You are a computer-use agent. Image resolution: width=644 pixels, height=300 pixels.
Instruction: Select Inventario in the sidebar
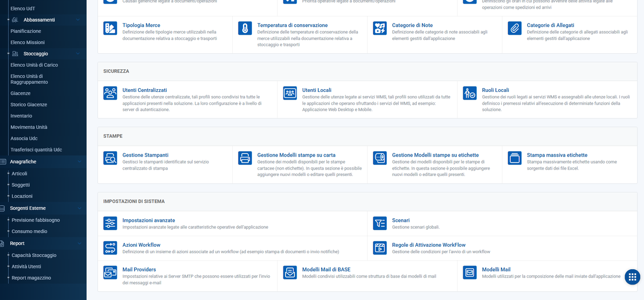[x=21, y=116]
